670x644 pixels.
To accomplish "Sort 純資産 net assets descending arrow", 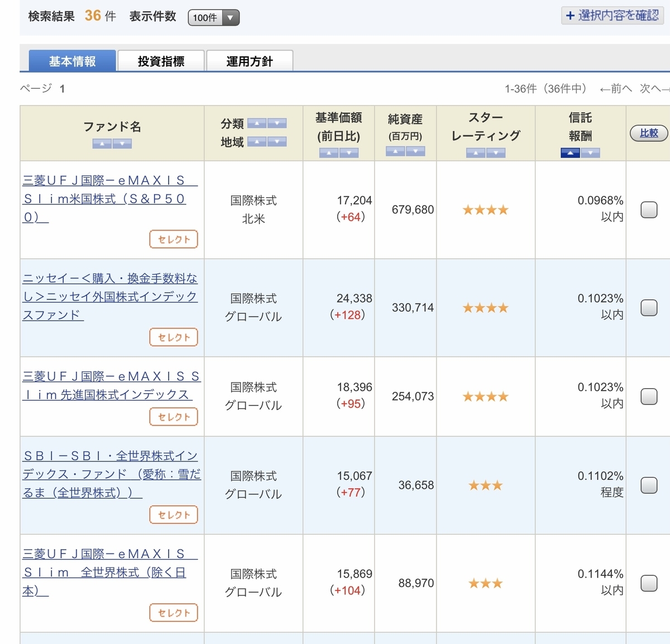I will (x=415, y=151).
